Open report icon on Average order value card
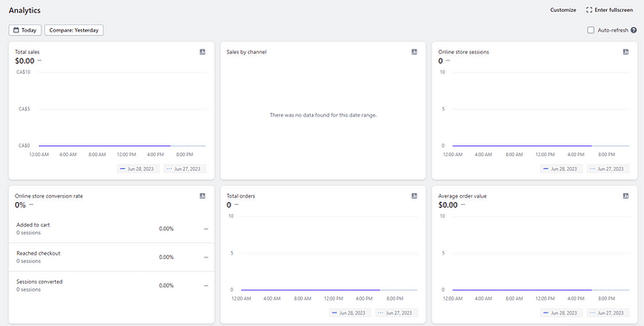Image resolution: width=644 pixels, height=326 pixels. [x=626, y=196]
